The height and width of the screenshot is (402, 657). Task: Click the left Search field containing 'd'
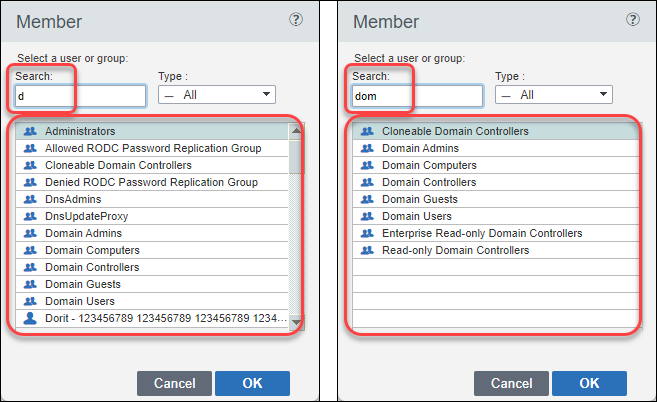point(81,96)
